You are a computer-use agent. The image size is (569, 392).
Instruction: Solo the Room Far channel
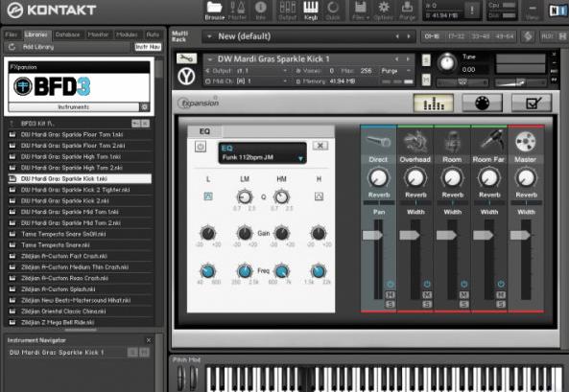click(x=501, y=304)
